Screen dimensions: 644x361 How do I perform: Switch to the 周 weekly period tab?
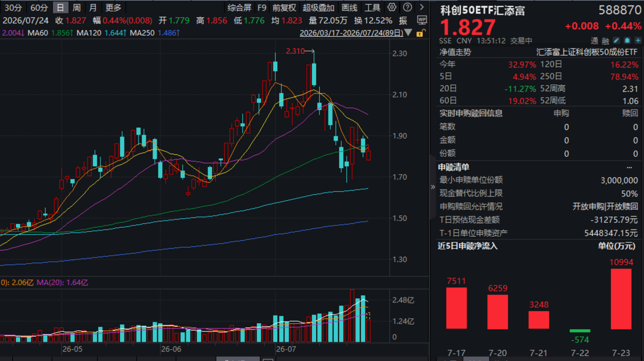tap(77, 8)
